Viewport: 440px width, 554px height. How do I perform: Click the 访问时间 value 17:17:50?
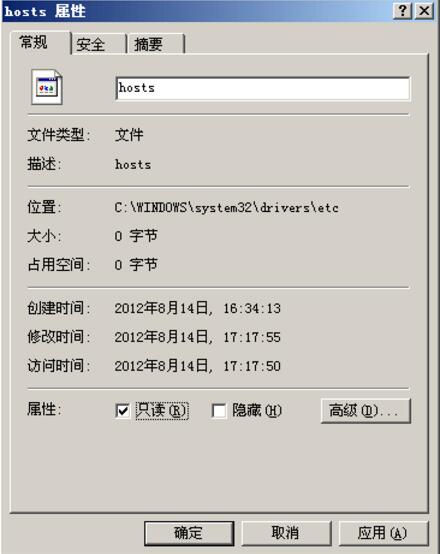[252, 366]
